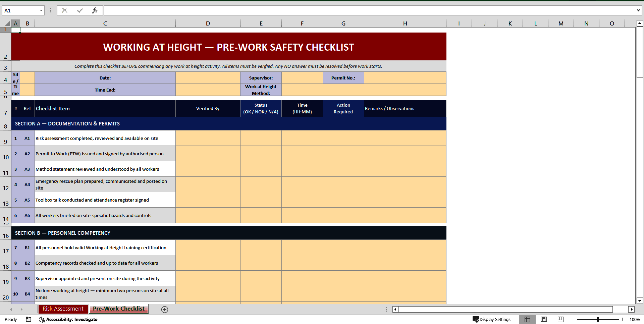The image size is (644, 324).
Task: Adjust the zoom level slider
Action: pyautogui.click(x=598, y=319)
